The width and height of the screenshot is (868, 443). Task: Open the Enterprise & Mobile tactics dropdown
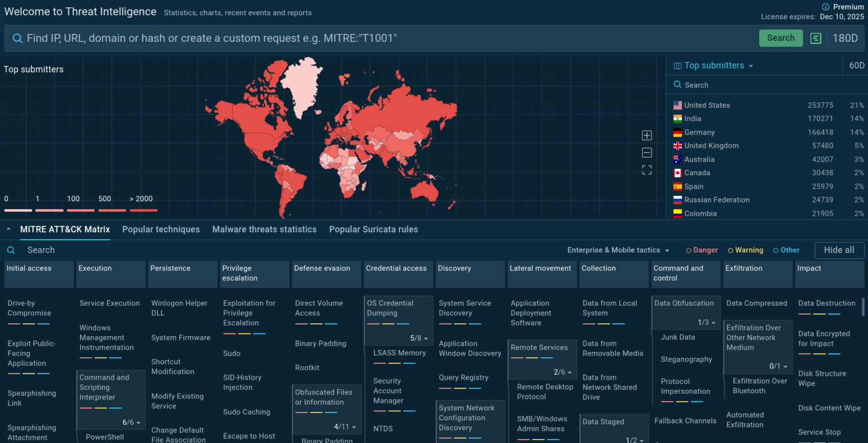coord(618,250)
